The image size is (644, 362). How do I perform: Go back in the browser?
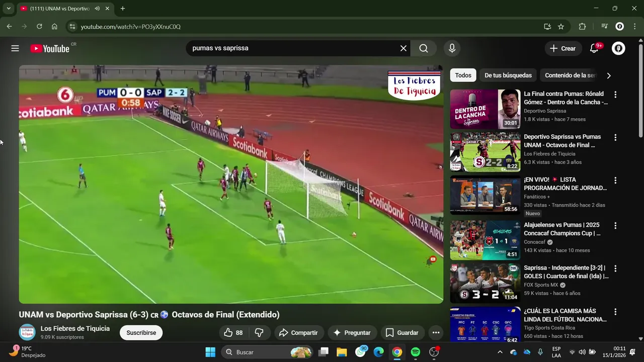pyautogui.click(x=9, y=27)
